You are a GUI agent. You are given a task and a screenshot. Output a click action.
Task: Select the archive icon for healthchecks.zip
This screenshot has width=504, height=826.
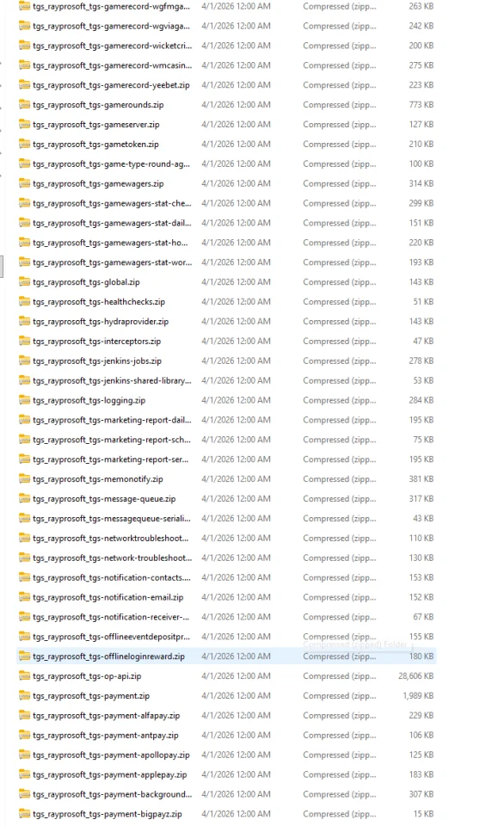24,301
